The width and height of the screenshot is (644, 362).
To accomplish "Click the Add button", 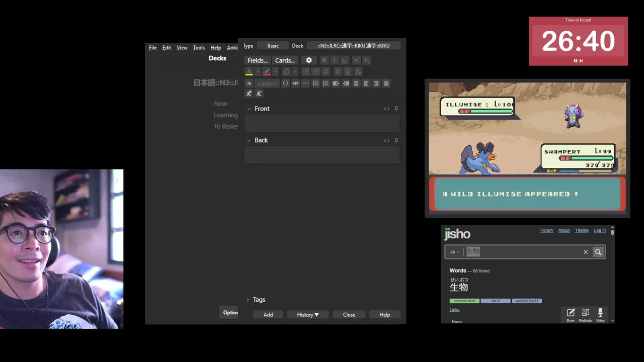I will (x=268, y=315).
